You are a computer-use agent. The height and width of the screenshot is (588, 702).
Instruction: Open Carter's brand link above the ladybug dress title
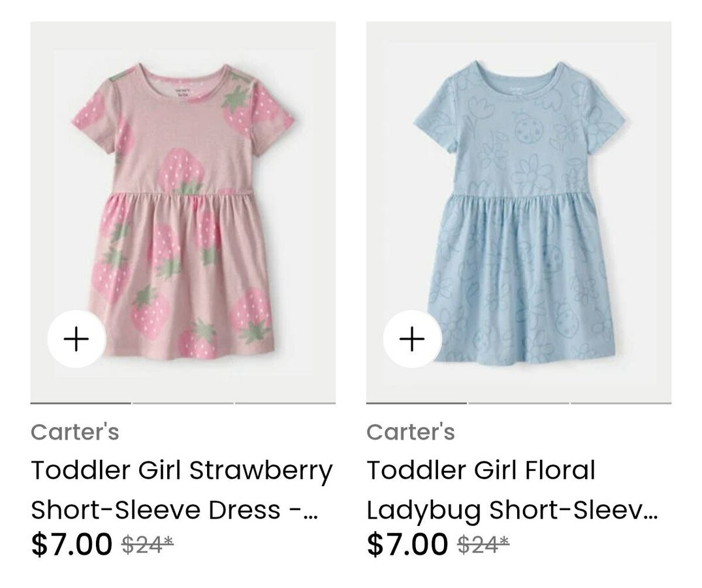411,432
